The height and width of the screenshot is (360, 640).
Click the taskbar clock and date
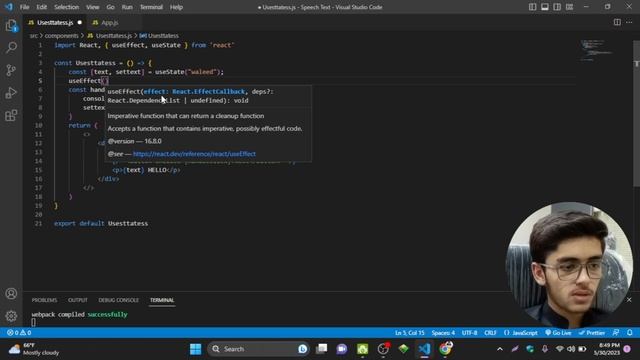point(607,349)
